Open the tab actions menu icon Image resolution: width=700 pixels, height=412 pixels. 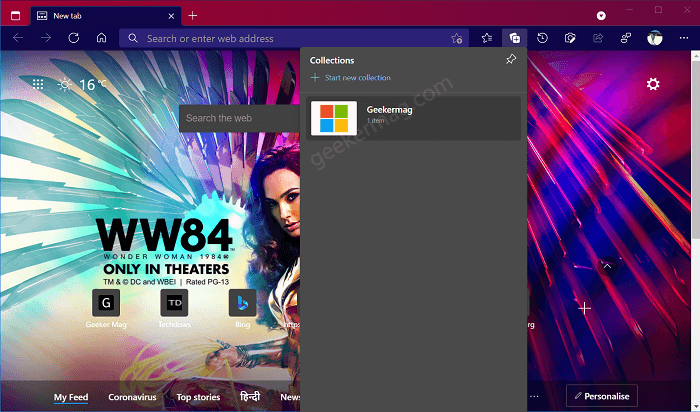coord(16,16)
